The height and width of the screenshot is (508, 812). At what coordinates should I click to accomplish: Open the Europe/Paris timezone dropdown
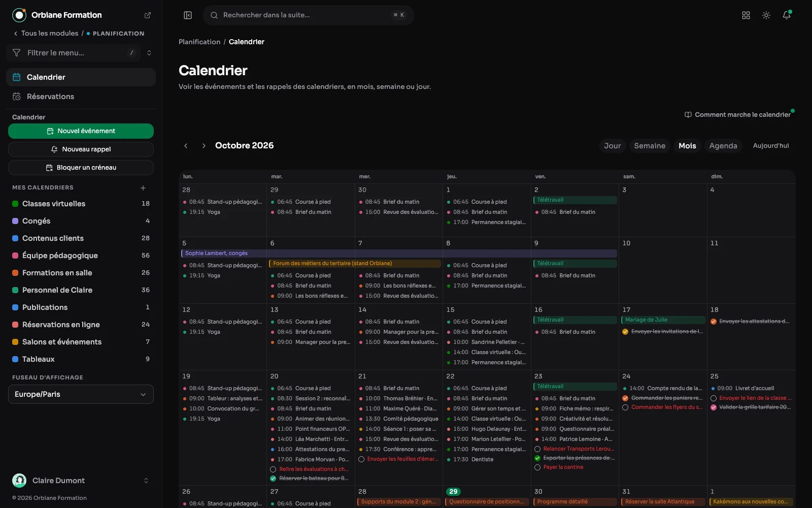tap(81, 394)
